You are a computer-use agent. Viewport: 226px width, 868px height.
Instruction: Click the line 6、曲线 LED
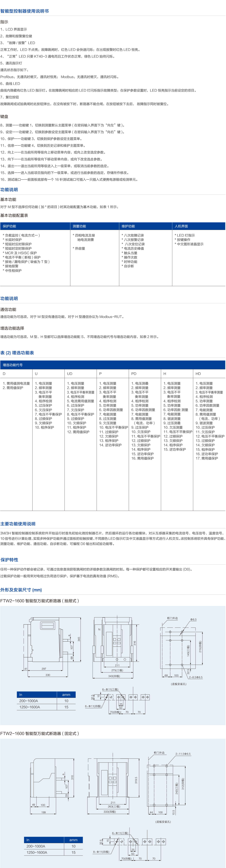[10, 84]
